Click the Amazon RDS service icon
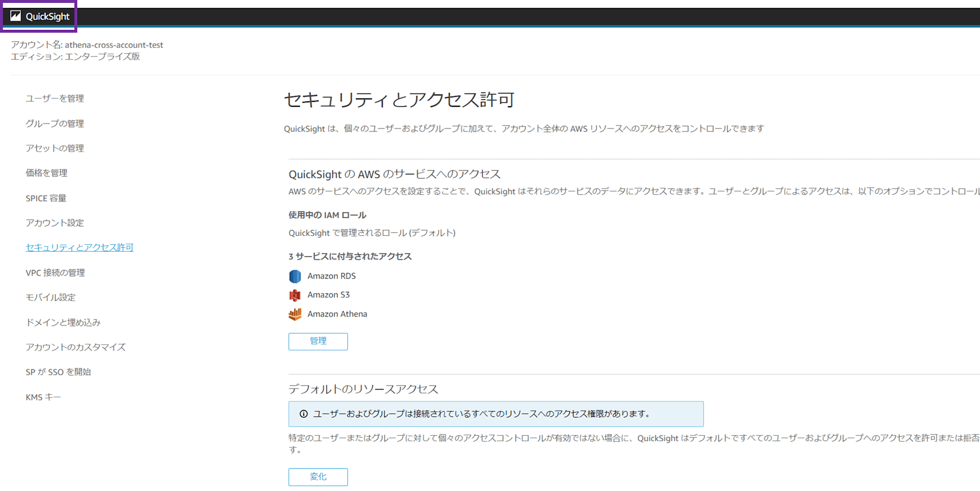This screenshot has width=980, height=491. click(295, 276)
